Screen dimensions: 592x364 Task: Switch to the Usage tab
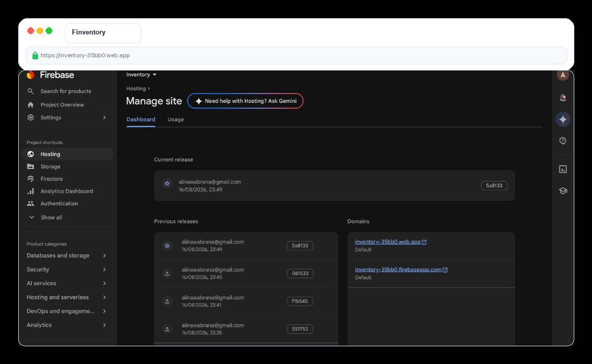click(x=175, y=119)
